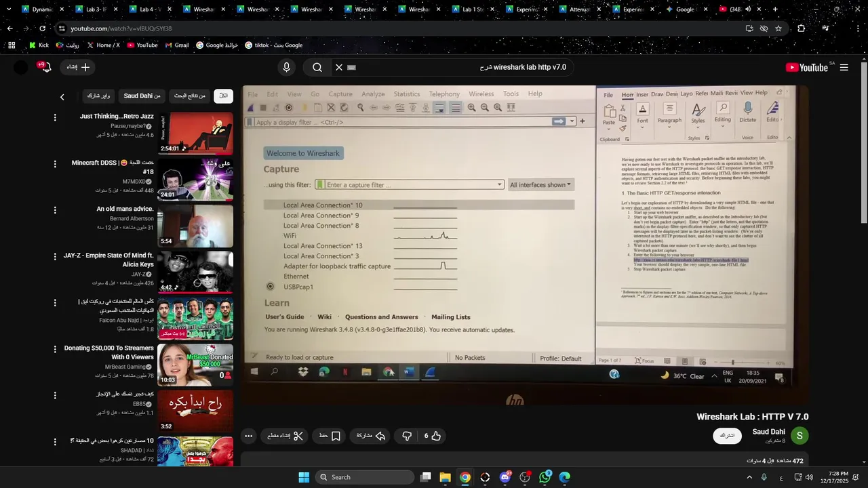Image resolution: width=868 pixels, height=488 pixels.
Task: Open the Home / X bookmark
Action: [x=103, y=45]
